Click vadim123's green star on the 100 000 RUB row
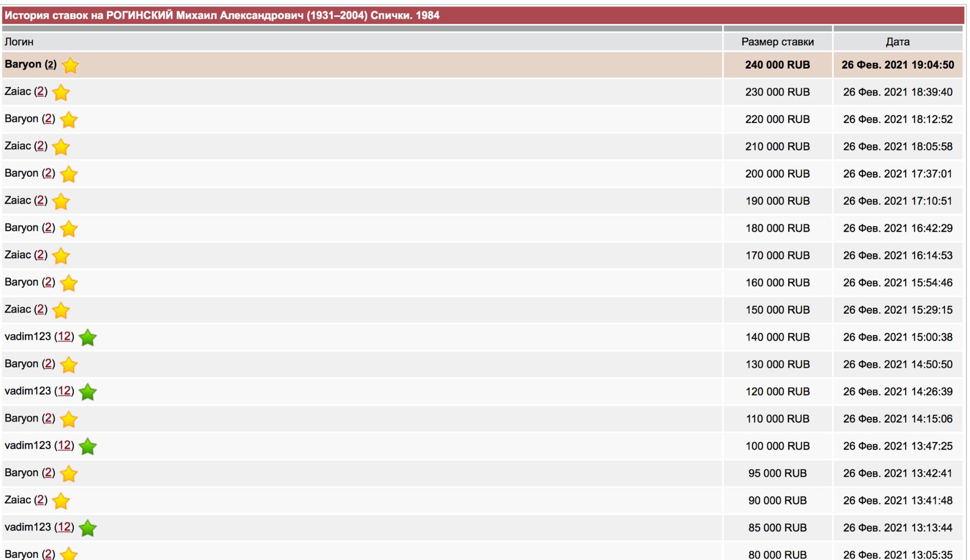970x560 pixels. pyautogui.click(x=88, y=446)
